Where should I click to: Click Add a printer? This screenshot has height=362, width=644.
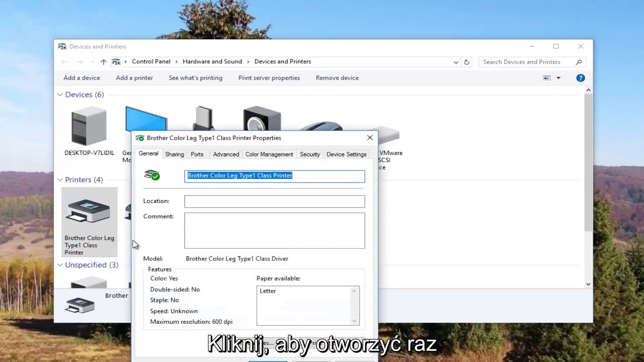coord(134,78)
